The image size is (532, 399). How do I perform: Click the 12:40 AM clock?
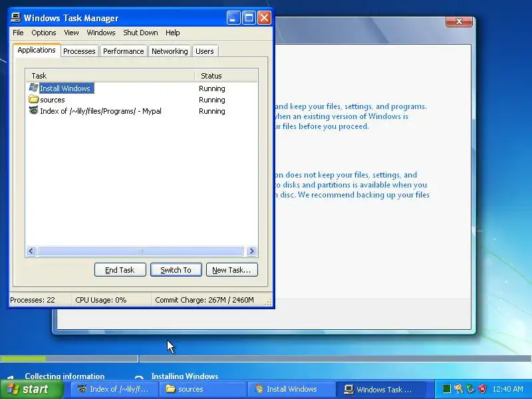507,389
